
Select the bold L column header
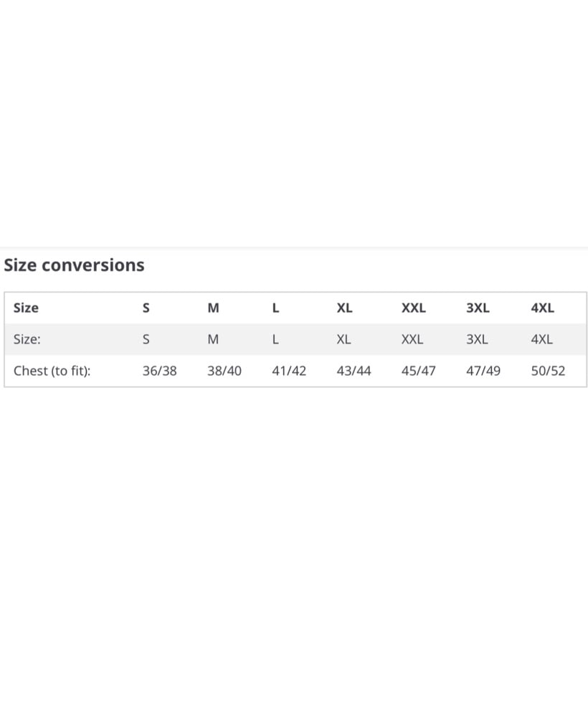(x=275, y=308)
